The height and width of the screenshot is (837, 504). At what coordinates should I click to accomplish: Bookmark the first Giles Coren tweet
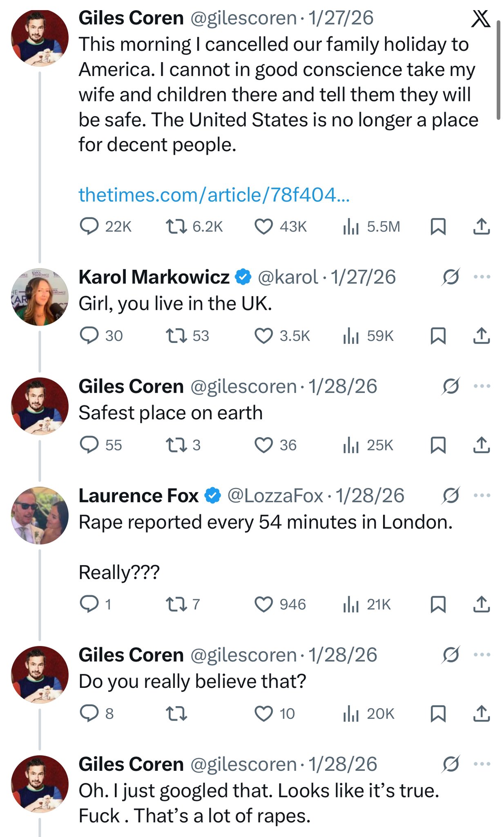(438, 226)
